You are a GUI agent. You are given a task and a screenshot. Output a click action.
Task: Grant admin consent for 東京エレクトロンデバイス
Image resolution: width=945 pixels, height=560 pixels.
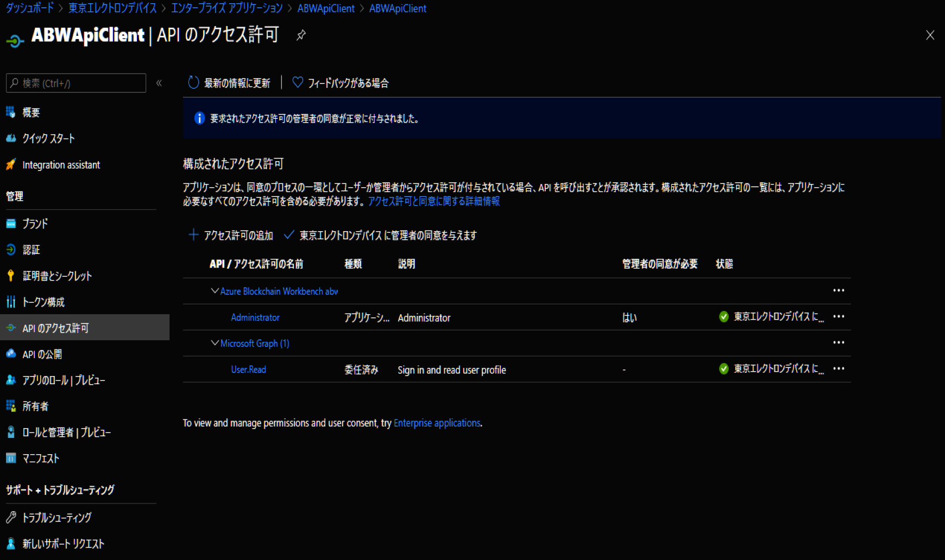click(x=380, y=235)
